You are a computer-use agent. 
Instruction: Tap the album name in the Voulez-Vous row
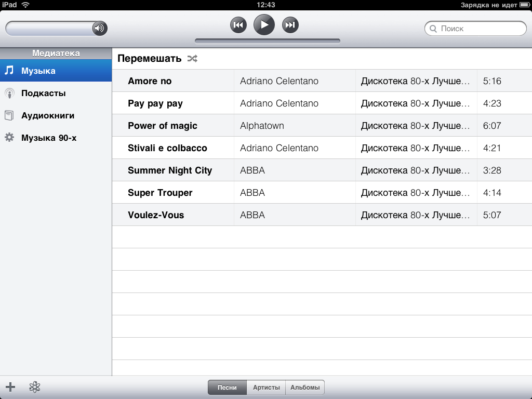click(x=415, y=215)
